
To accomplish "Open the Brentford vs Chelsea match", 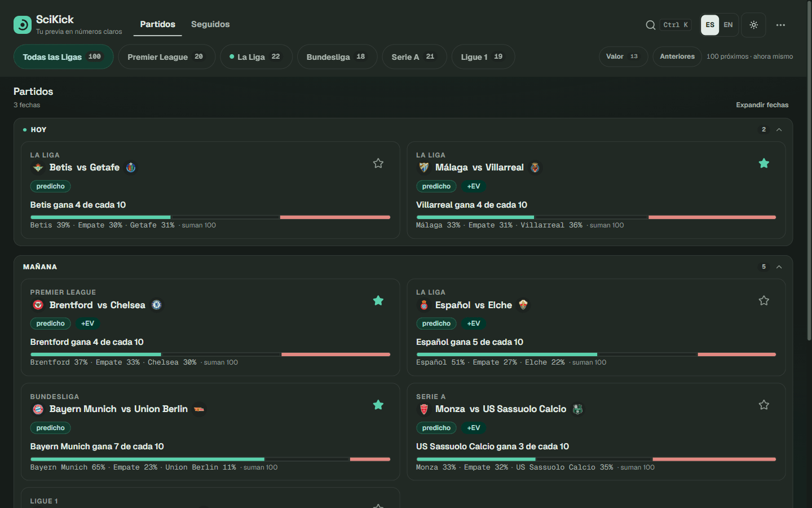I will [x=210, y=327].
